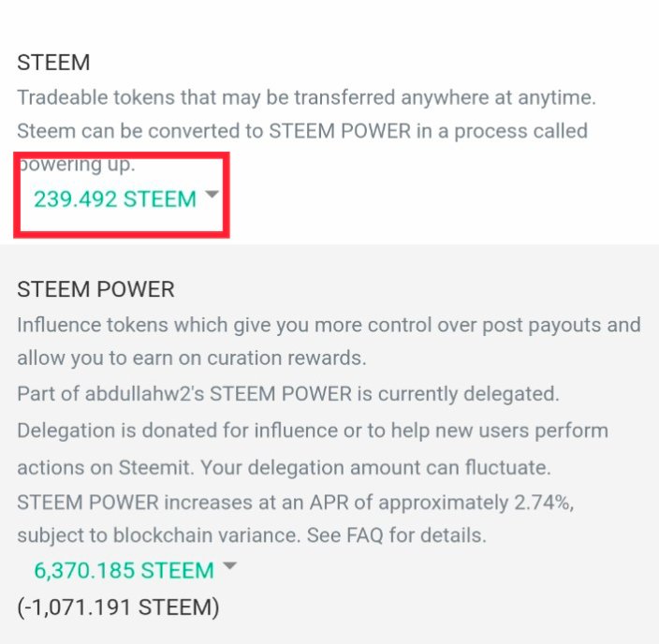Open the 6,370.185 STEEM power dropdown
659x644 pixels.
point(124,570)
